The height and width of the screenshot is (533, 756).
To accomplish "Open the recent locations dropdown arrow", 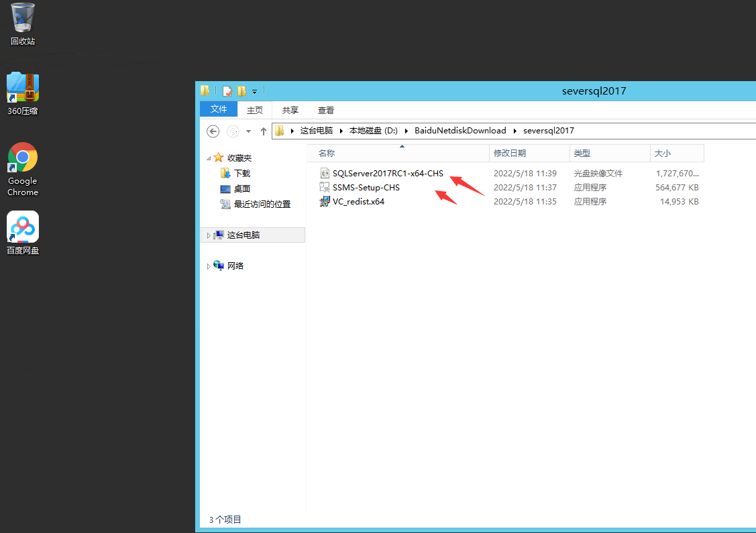I will (248, 131).
